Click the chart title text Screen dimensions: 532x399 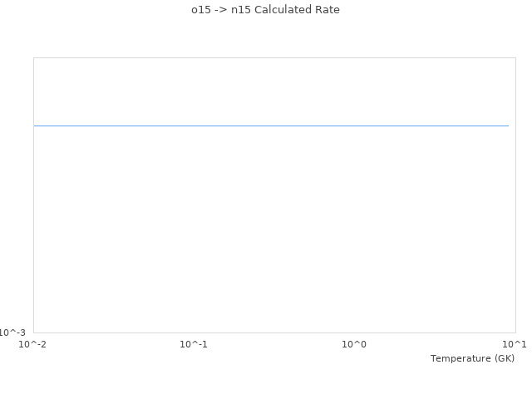265,10
